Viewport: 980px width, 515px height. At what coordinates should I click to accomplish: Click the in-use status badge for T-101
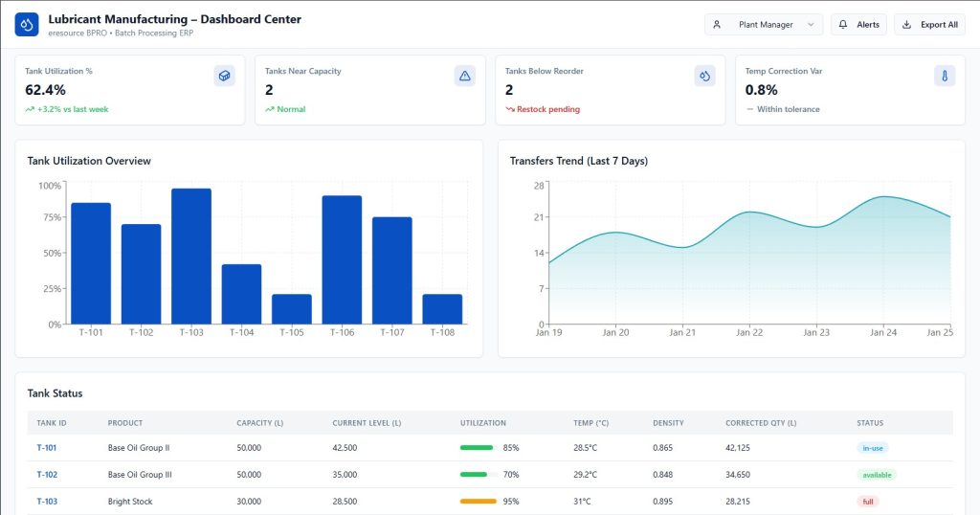coord(873,448)
